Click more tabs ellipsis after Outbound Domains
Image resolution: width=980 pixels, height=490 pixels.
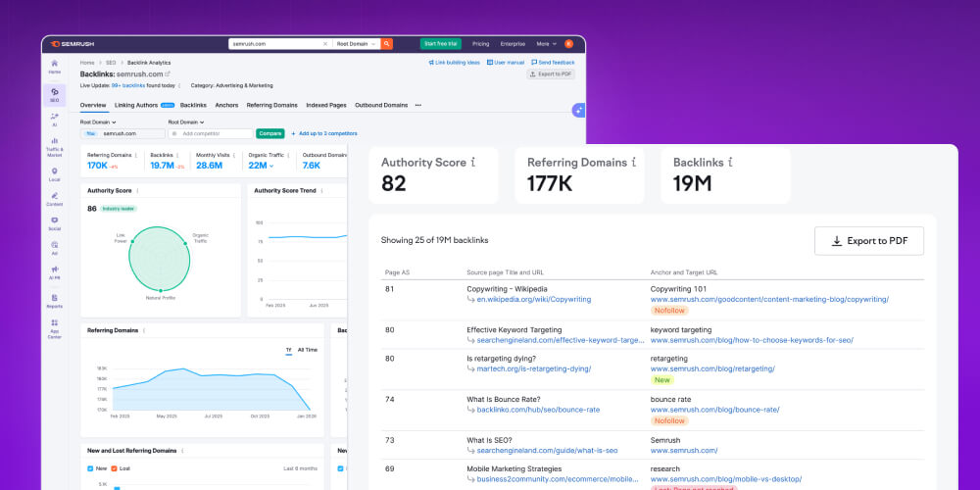click(x=418, y=105)
